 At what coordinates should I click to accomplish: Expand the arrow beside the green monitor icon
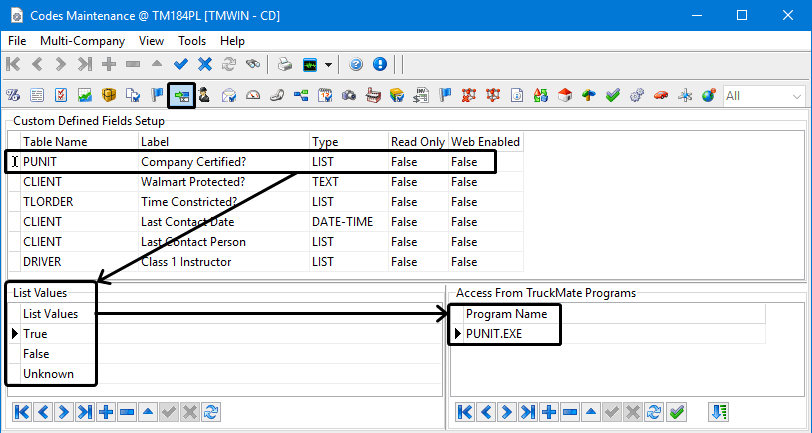point(329,65)
